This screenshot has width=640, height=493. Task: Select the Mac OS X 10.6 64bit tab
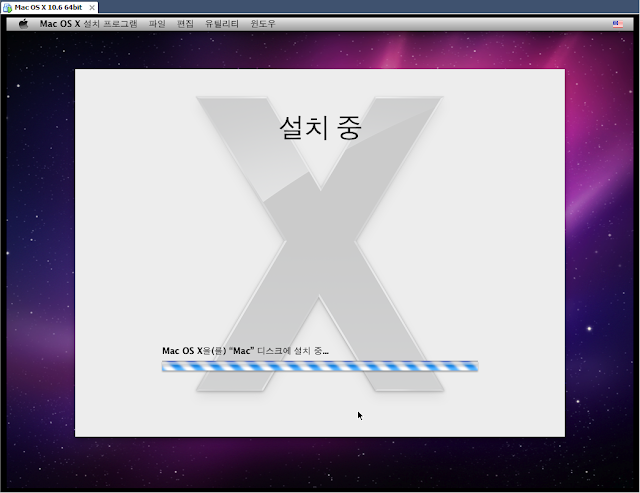click(x=49, y=7)
